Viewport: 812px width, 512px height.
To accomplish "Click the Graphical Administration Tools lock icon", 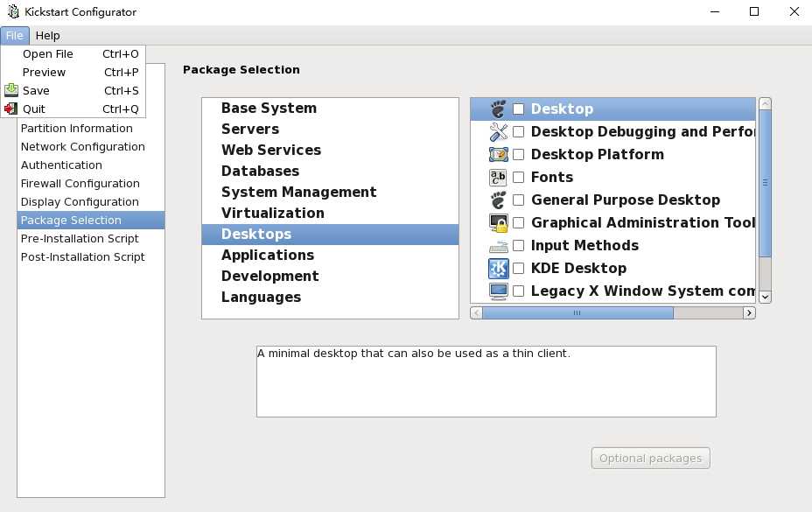I will [498, 223].
